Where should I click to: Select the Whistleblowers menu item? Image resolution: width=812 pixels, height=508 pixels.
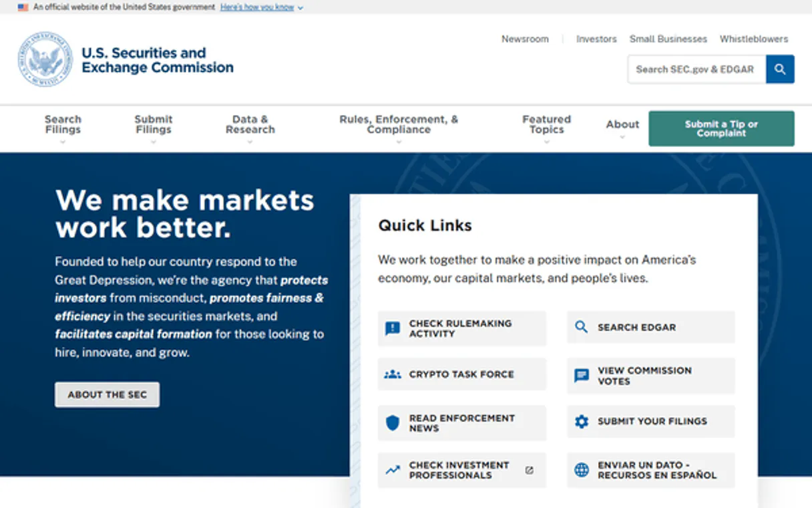coord(753,39)
